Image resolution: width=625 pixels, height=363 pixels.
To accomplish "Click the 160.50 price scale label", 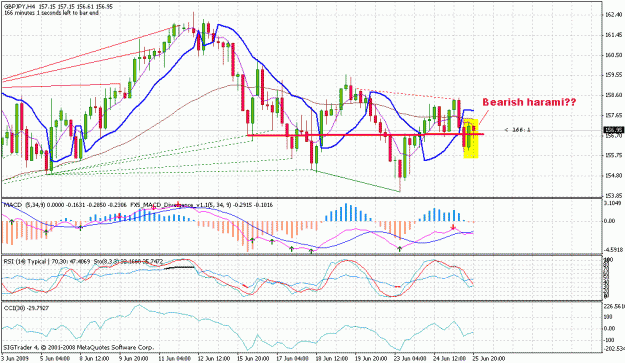I will pos(613,55).
